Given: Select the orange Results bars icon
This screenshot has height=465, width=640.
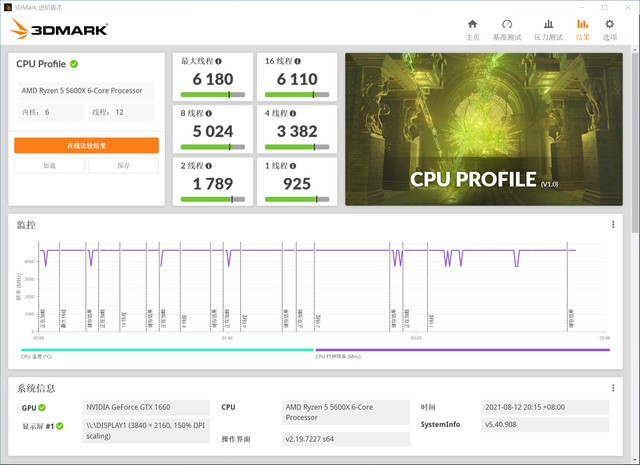Looking at the screenshot, I should pyautogui.click(x=582, y=24).
